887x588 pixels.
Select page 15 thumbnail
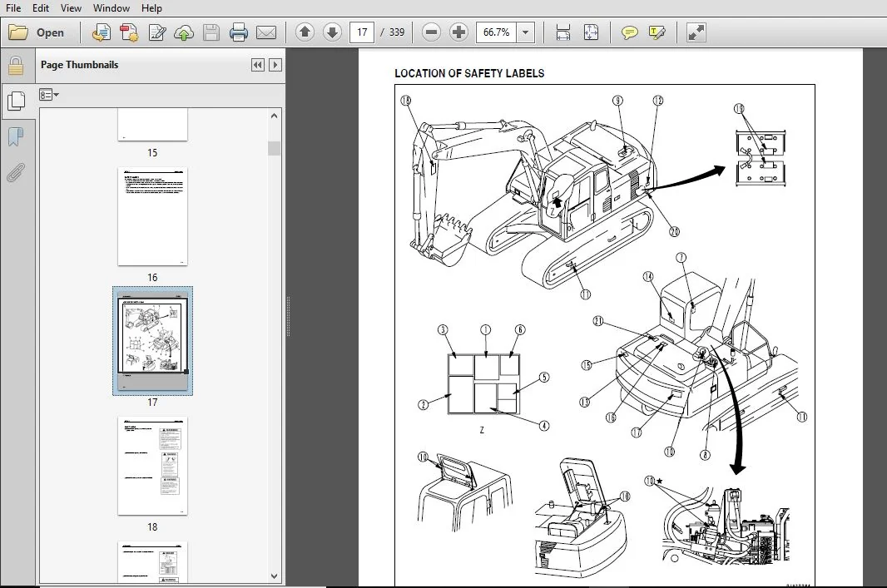click(152, 125)
